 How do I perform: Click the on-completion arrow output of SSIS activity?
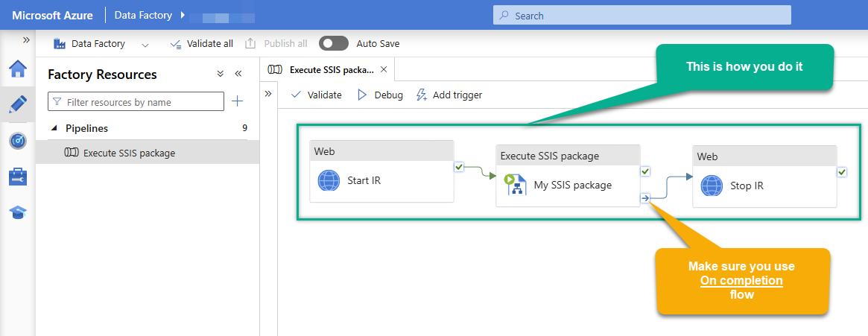pyautogui.click(x=645, y=198)
